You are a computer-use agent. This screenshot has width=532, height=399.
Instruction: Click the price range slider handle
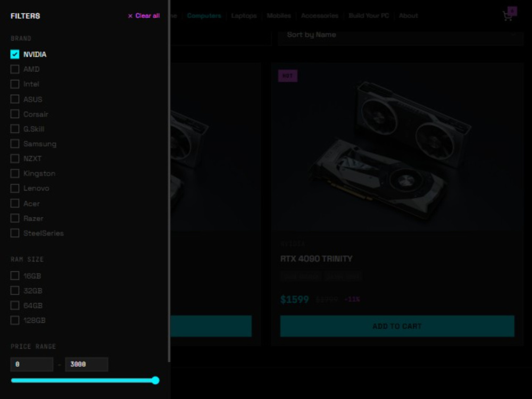[x=155, y=380]
